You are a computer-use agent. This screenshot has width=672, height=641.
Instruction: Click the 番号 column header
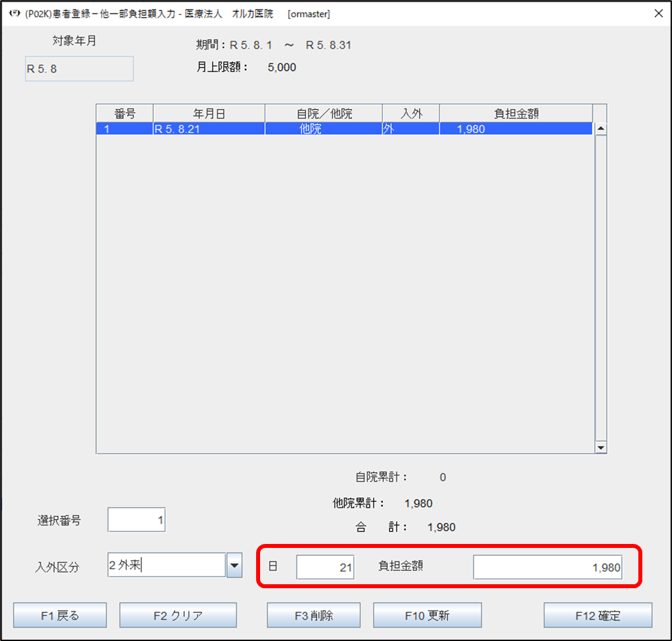tap(125, 114)
